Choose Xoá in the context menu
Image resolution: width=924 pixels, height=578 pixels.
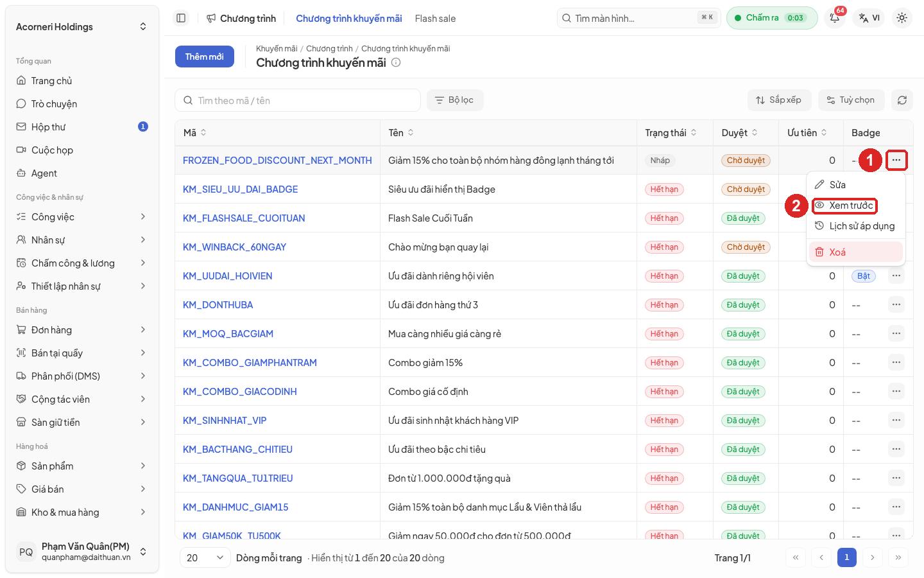(x=856, y=252)
